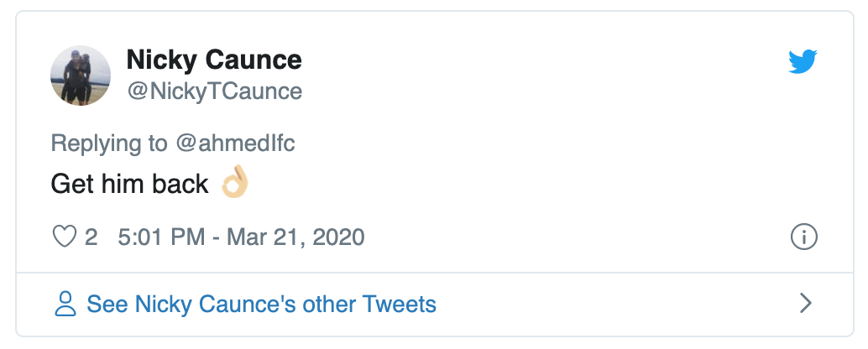868x349 pixels.
Task: Open Nicky Caunce's profile picture
Action: pos(81,76)
